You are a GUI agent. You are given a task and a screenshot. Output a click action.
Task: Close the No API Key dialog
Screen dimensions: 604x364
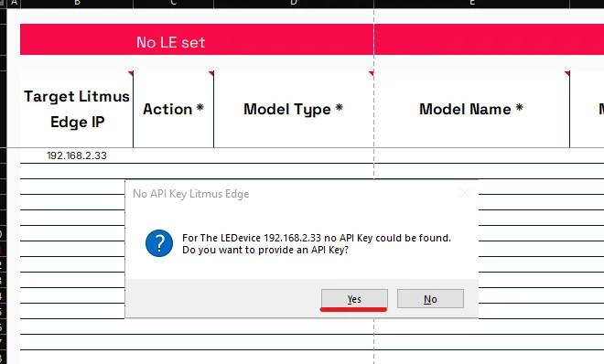pos(465,193)
